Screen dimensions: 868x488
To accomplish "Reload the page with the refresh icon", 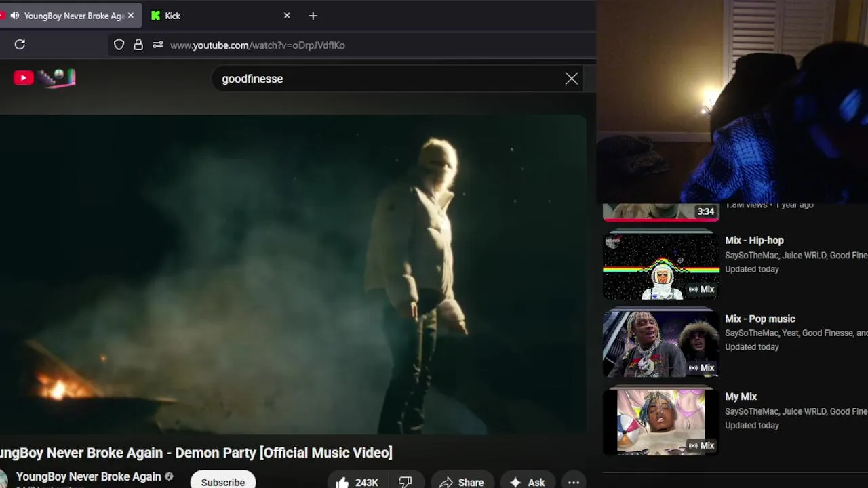I will tap(20, 45).
